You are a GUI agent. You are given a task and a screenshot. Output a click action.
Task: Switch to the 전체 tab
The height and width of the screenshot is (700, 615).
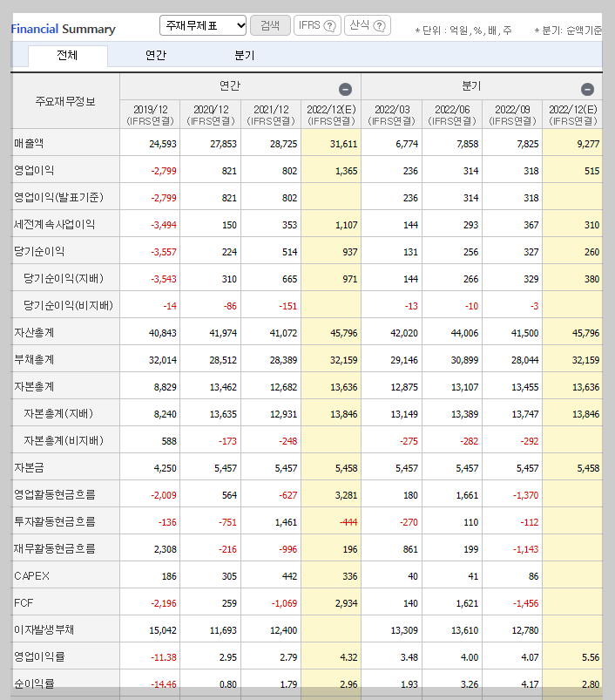point(67,56)
